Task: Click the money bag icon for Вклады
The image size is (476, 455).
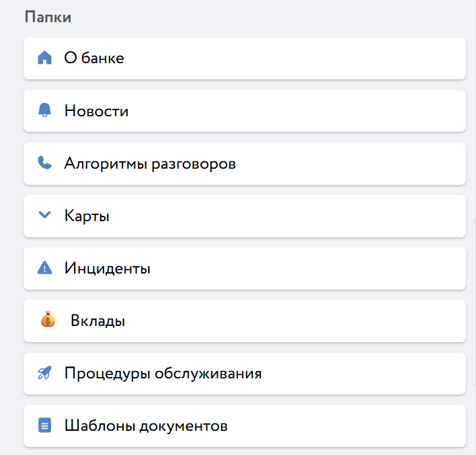Action: tap(47, 321)
